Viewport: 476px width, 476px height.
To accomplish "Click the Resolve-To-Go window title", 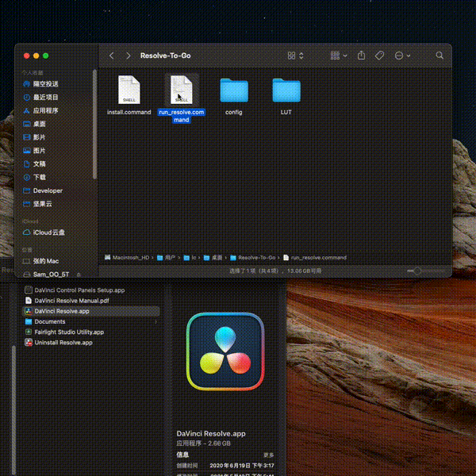I will point(166,56).
